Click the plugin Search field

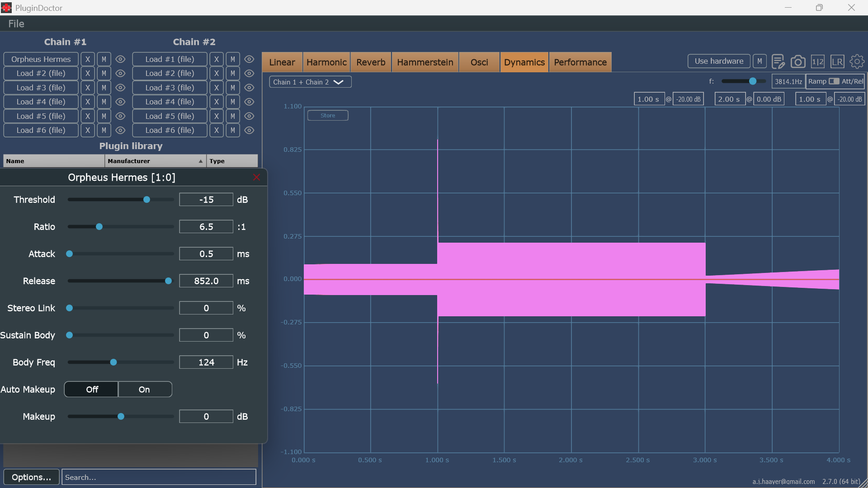click(x=159, y=477)
